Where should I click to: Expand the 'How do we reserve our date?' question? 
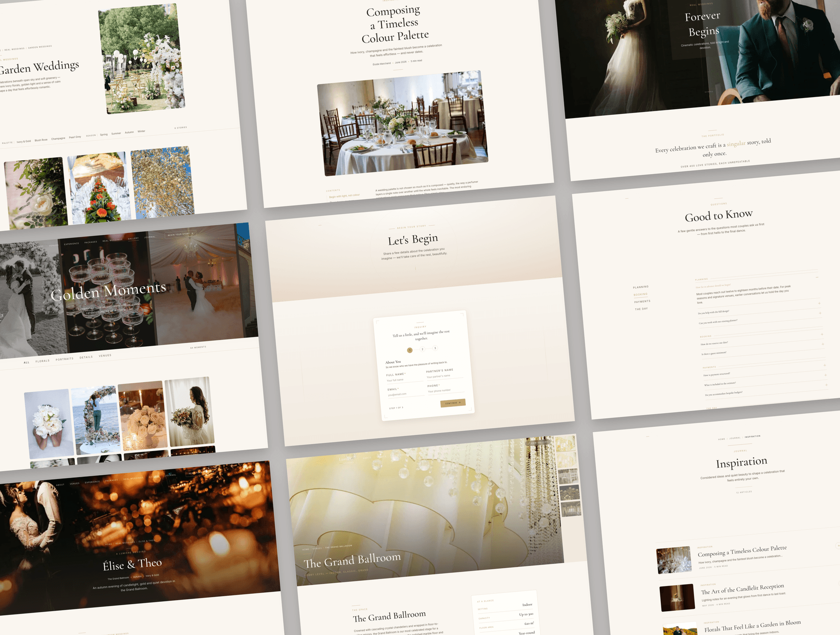click(x=761, y=340)
